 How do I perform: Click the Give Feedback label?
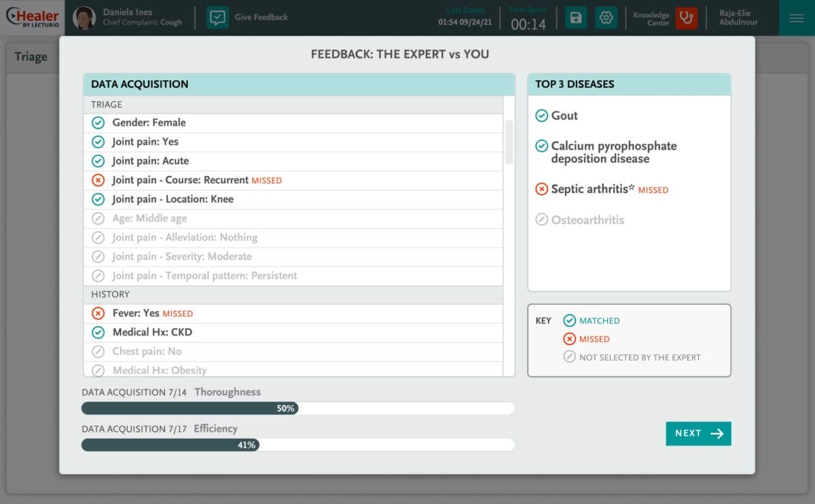[x=261, y=18]
